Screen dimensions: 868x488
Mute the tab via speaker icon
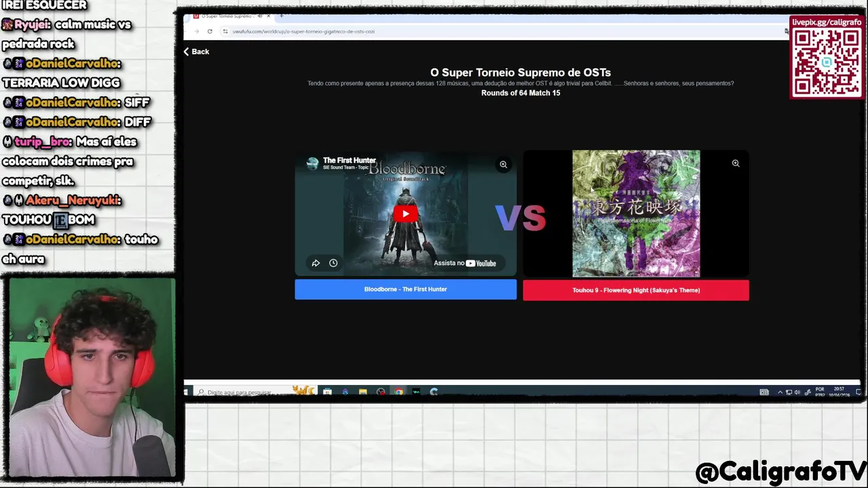[259, 16]
